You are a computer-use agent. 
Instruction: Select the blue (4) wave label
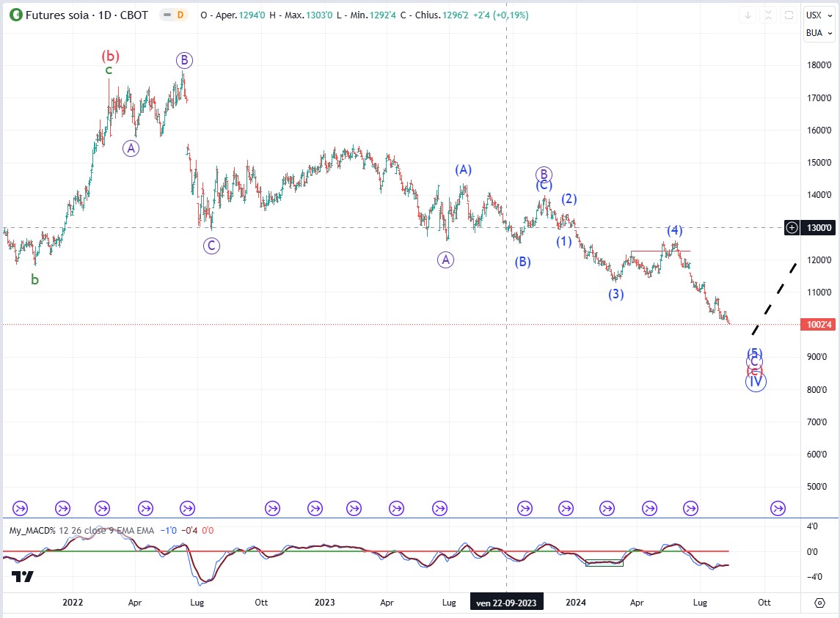(674, 230)
